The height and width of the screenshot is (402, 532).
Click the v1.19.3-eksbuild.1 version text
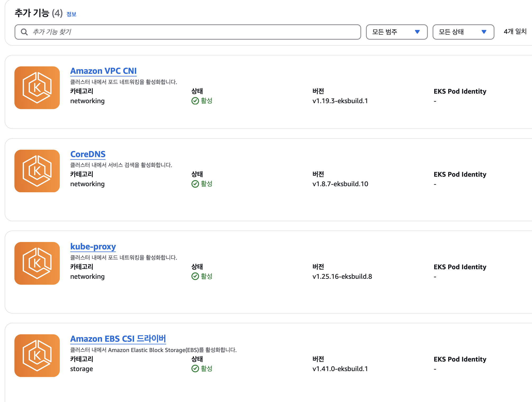(340, 101)
